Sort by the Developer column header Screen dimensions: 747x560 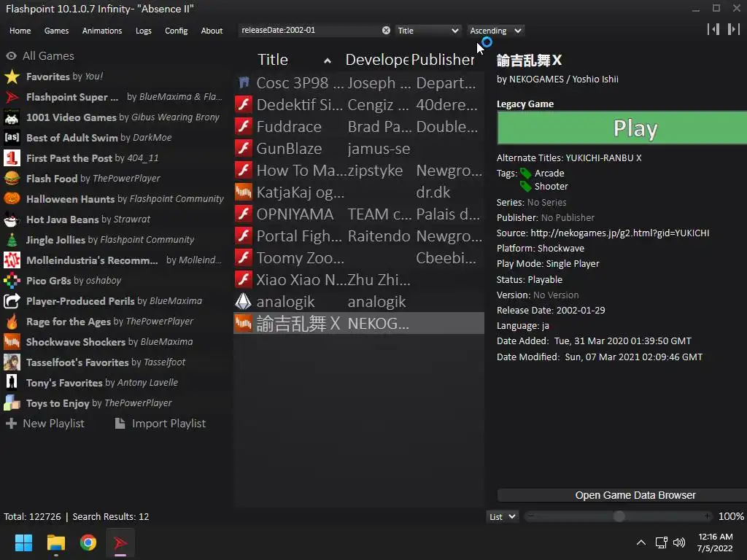click(377, 60)
